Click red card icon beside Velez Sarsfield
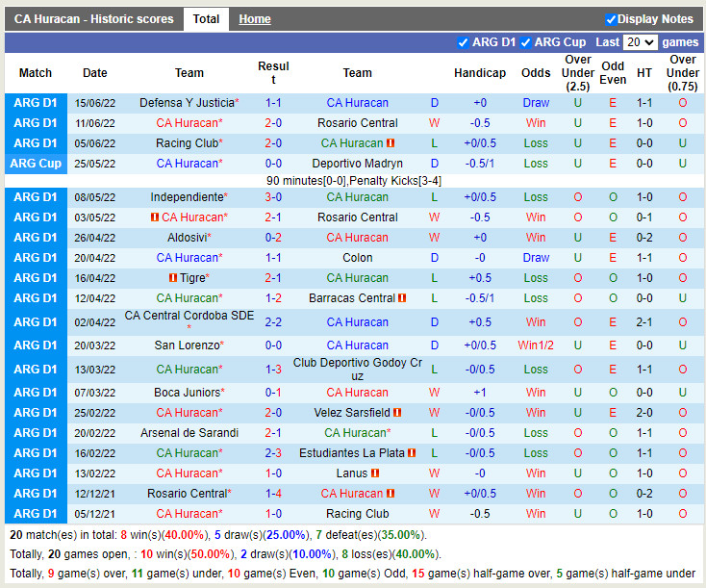 click(396, 413)
